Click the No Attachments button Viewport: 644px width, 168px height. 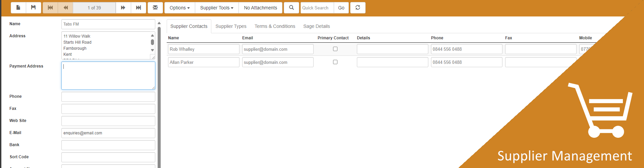pyautogui.click(x=261, y=8)
